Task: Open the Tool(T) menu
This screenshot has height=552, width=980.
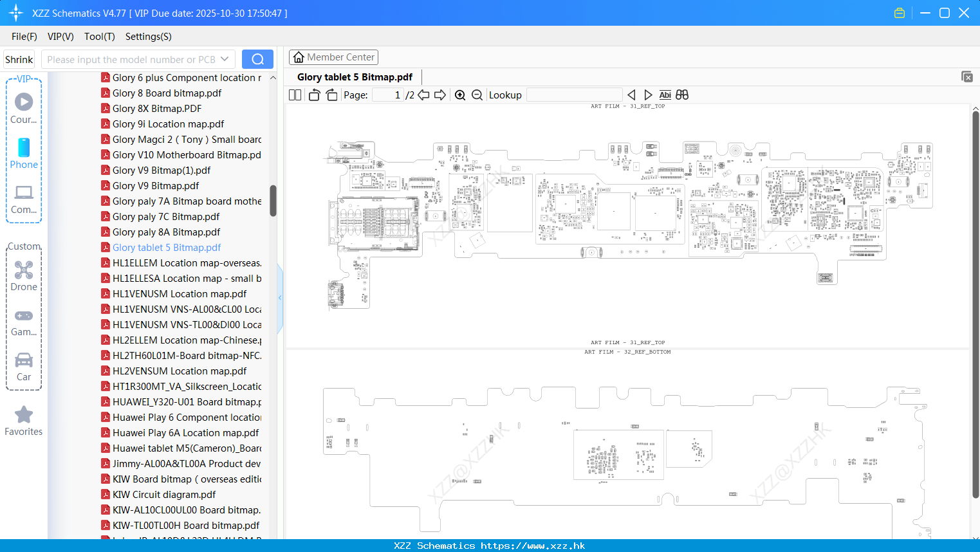Action: (100, 37)
